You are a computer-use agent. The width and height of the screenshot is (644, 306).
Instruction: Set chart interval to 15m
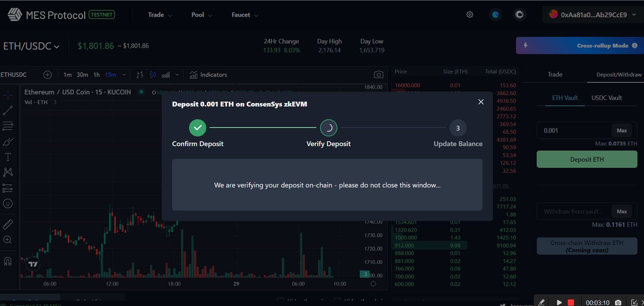click(111, 75)
